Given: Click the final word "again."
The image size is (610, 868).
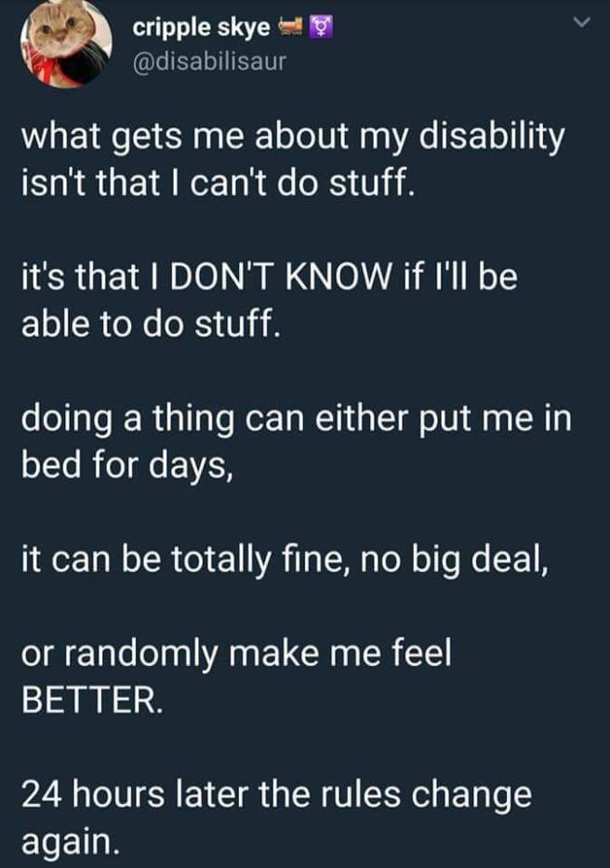Looking at the screenshot, I should click(x=70, y=841).
